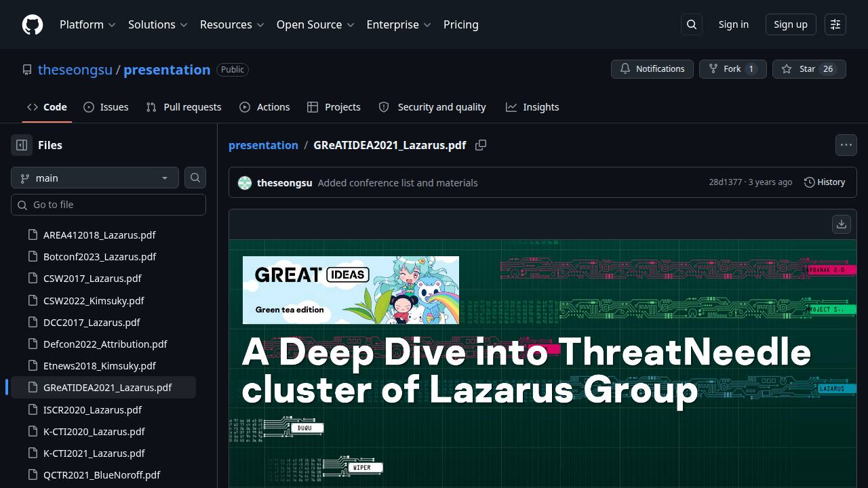Click the Fork count badge 1
Viewport: 868px width, 488px height.
click(751, 69)
